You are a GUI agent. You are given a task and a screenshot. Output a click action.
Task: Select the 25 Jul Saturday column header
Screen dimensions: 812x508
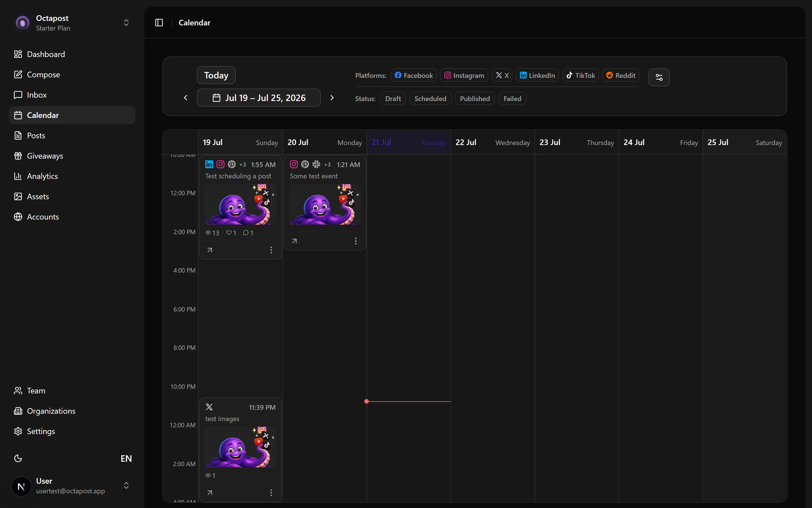[745, 143]
